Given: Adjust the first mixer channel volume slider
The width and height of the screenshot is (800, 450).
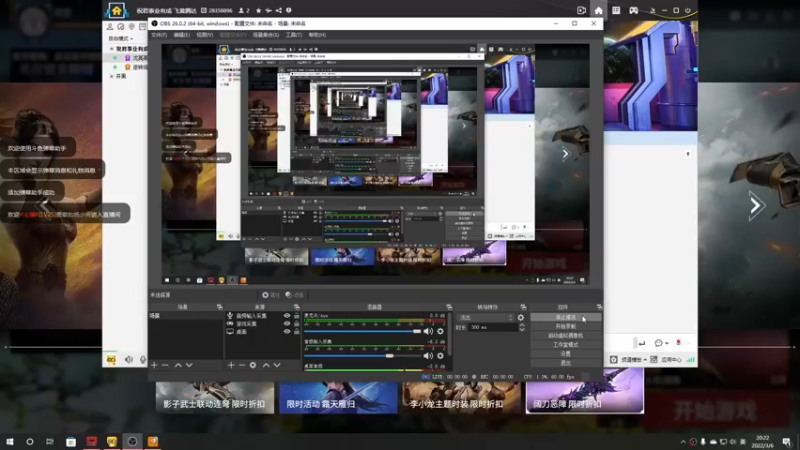Looking at the screenshot, I should tap(363, 331).
